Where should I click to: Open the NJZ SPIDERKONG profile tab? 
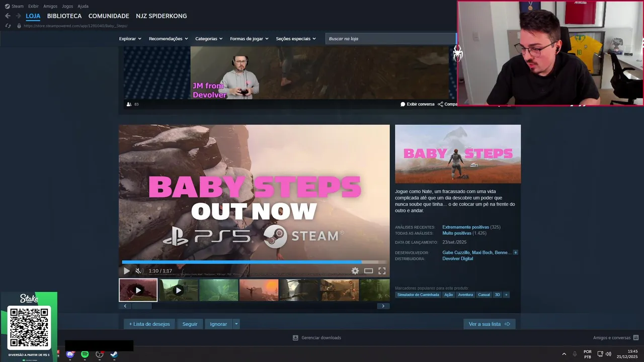click(161, 16)
